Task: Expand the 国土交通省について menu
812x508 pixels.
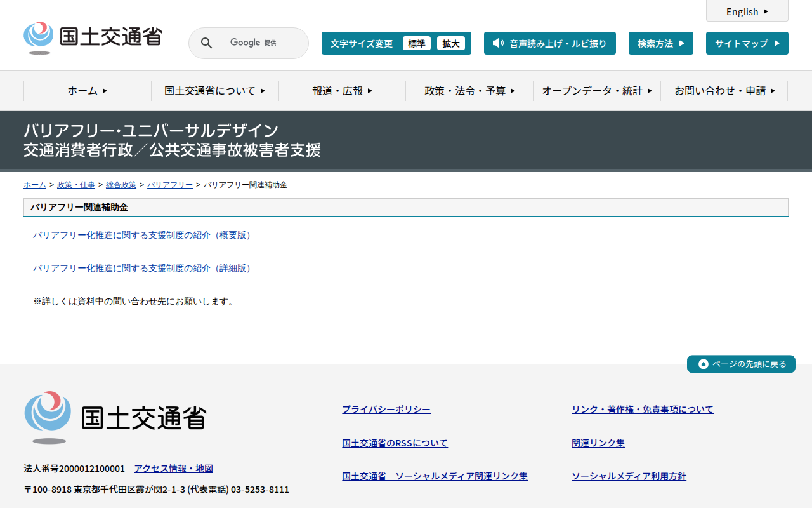Action: (x=214, y=91)
